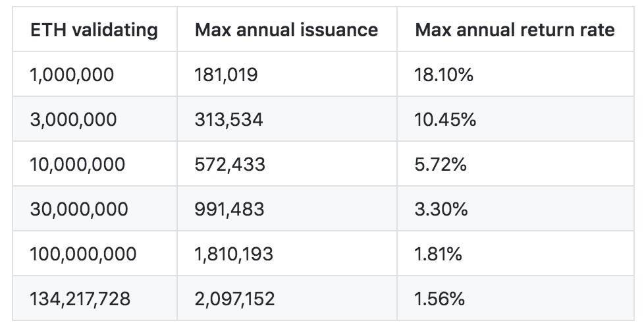Select the 30,000,000 ETH validating cell
644x327 pixels.
click(x=79, y=209)
